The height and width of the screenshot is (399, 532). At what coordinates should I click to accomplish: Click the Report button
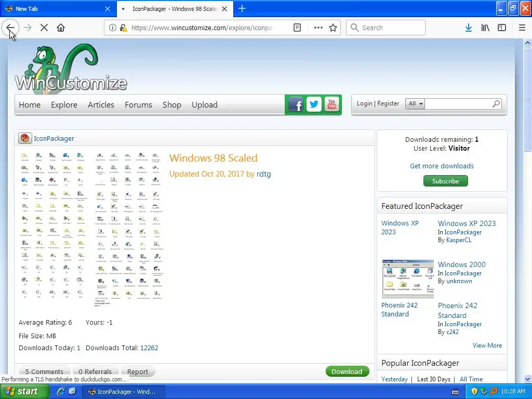click(x=137, y=371)
